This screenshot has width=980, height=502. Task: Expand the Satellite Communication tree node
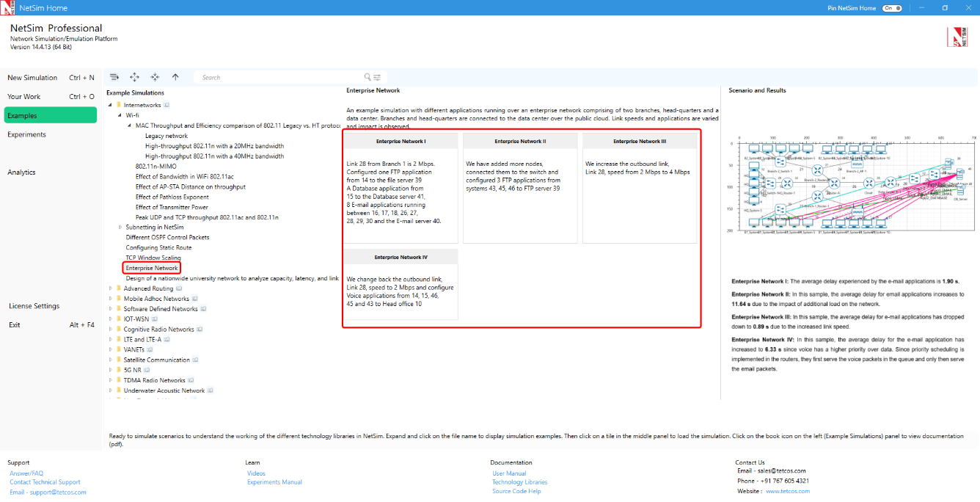coord(111,360)
